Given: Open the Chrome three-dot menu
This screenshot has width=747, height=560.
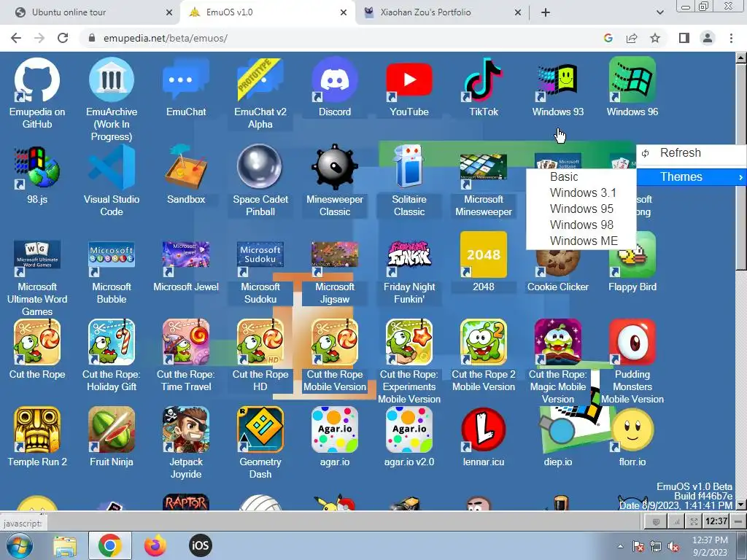Looking at the screenshot, I should (731, 38).
